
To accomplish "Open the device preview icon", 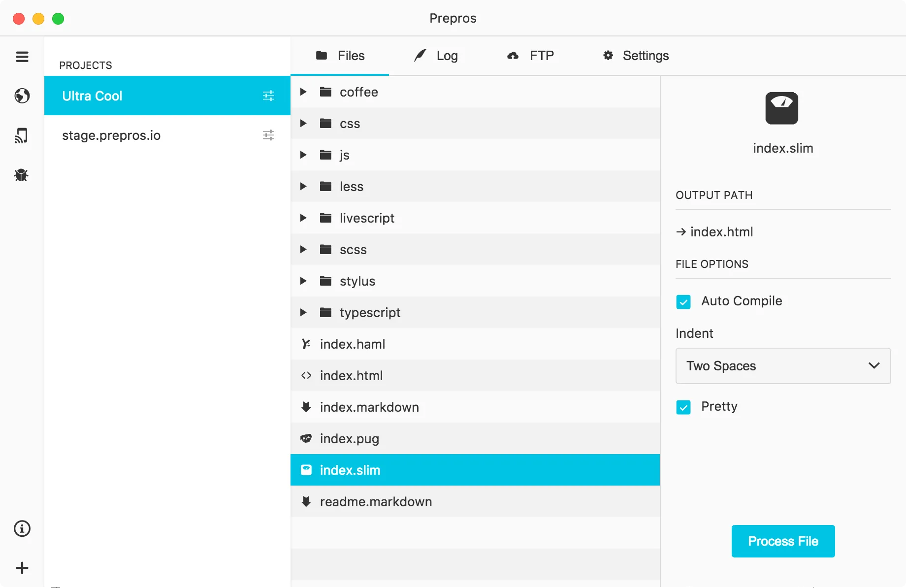I will [22, 136].
